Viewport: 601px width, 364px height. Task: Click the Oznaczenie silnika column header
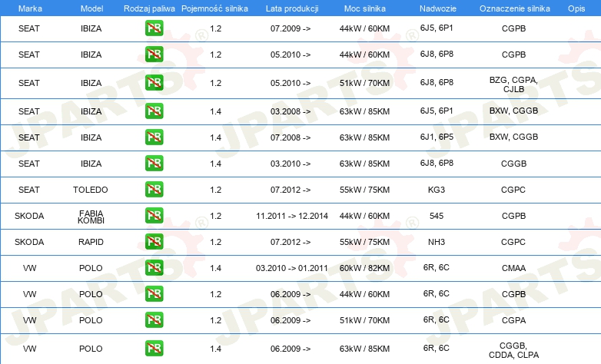[515, 8]
